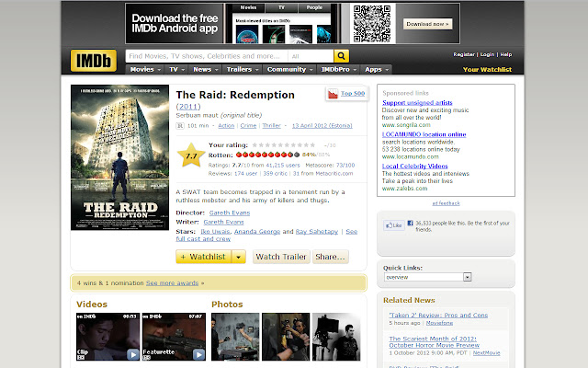The width and height of the screenshot is (588, 368).
Task: Click the R certificate rating icon
Action: [x=180, y=126]
